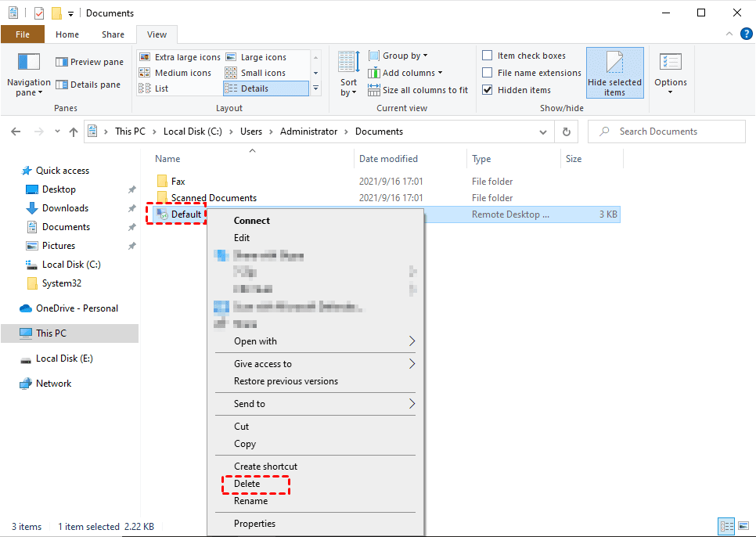This screenshot has width=756, height=537.
Task: Expand the layout gallery more arrow
Action: pyautogui.click(x=316, y=88)
